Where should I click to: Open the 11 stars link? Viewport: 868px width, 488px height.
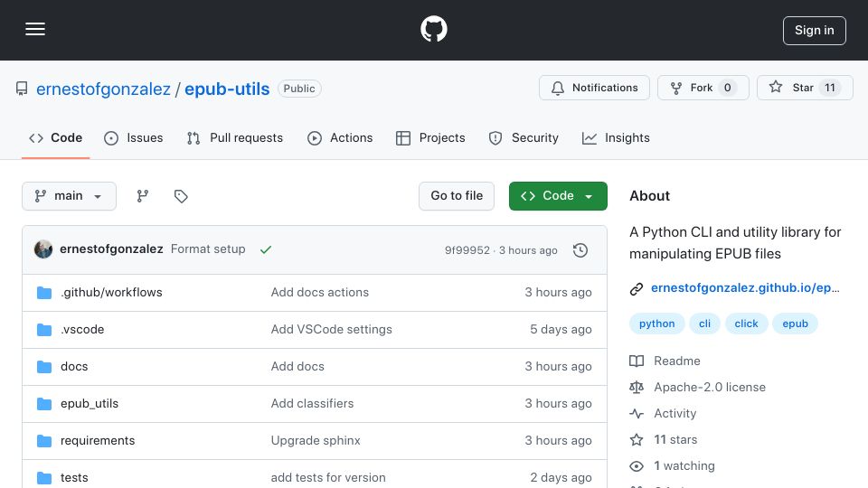tap(675, 440)
